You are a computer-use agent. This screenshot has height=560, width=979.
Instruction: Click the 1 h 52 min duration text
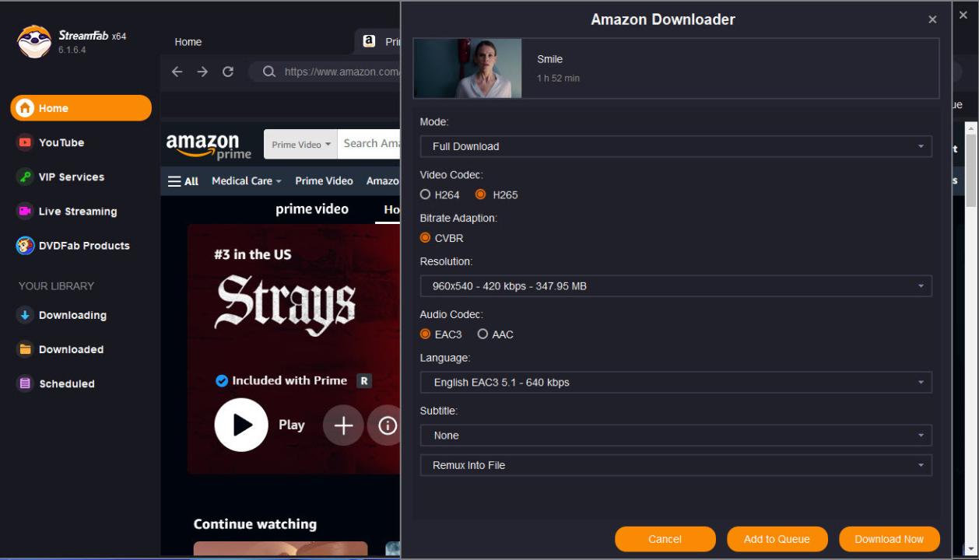(x=558, y=78)
